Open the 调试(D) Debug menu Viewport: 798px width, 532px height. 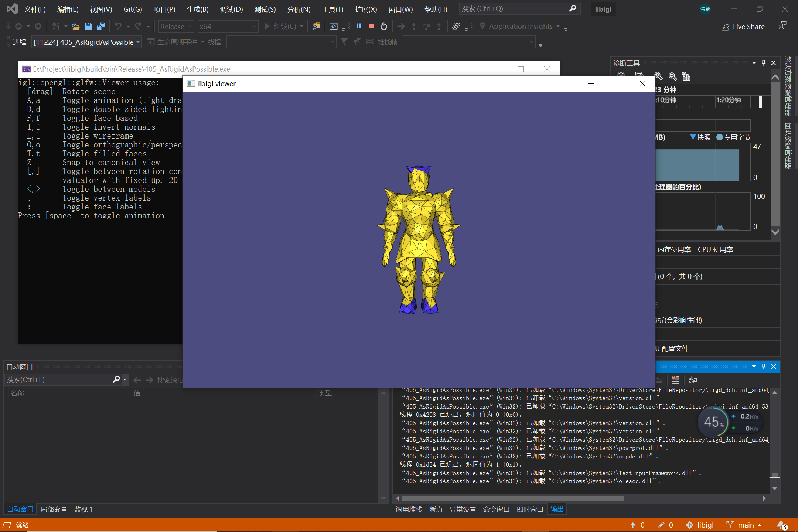pyautogui.click(x=231, y=9)
